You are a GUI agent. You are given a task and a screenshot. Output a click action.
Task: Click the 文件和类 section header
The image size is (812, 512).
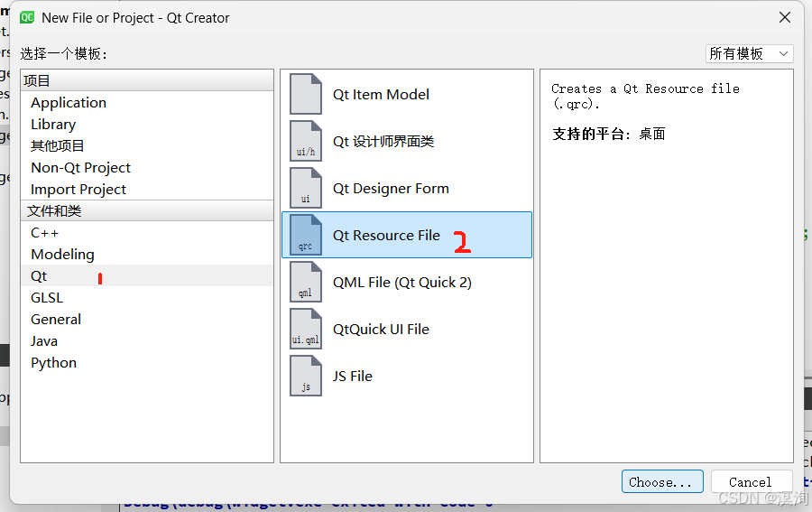coord(147,211)
